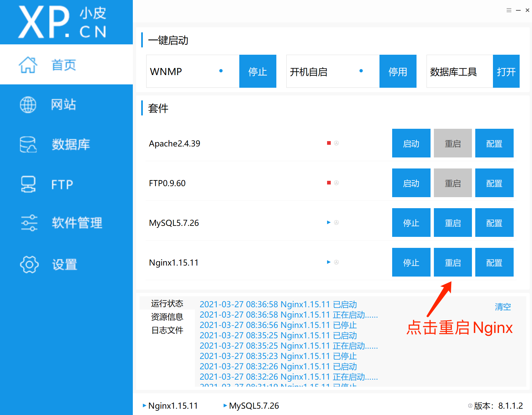The width and height of the screenshot is (532, 415).
Task: Stop WNMP with 停止 button
Action: 258,71
